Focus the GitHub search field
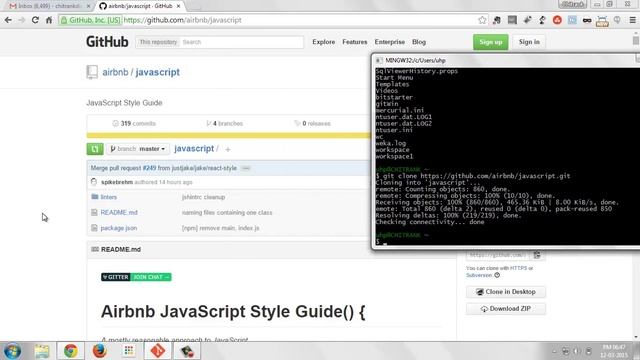 click(x=242, y=42)
